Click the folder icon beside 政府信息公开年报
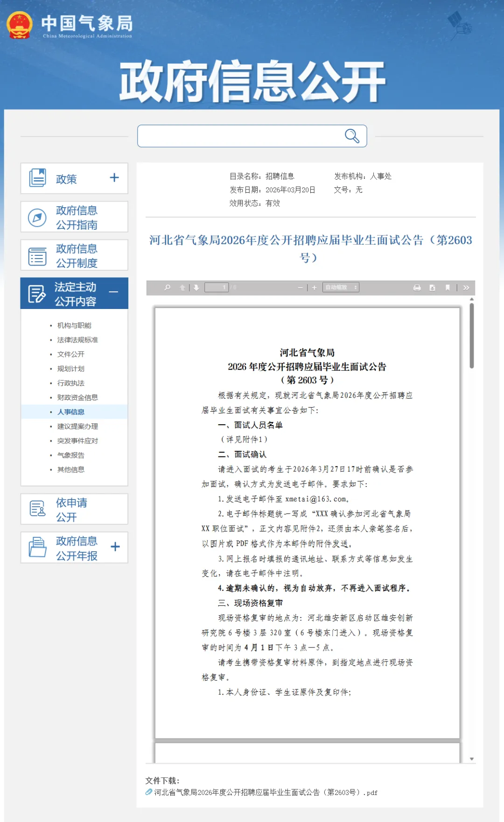504x822 pixels. (x=37, y=547)
